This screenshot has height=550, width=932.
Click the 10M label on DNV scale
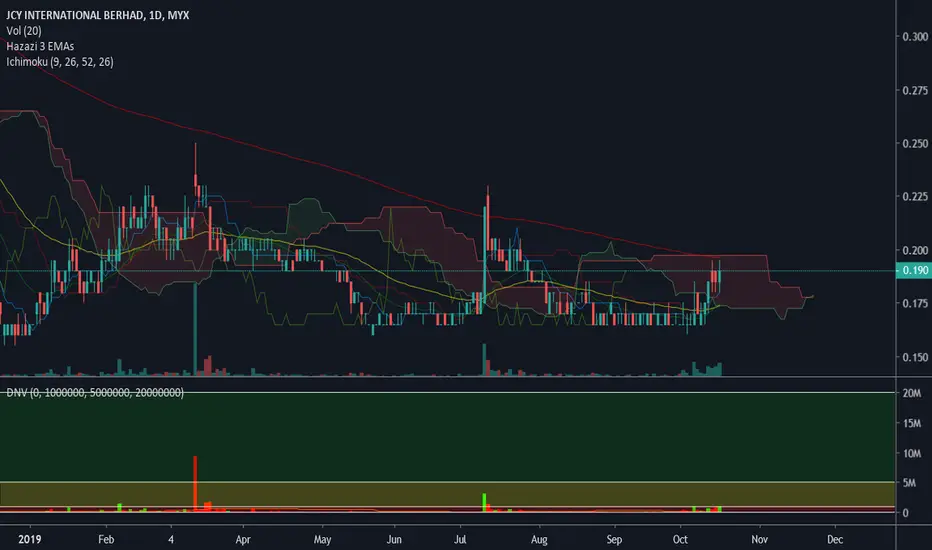tap(912, 454)
